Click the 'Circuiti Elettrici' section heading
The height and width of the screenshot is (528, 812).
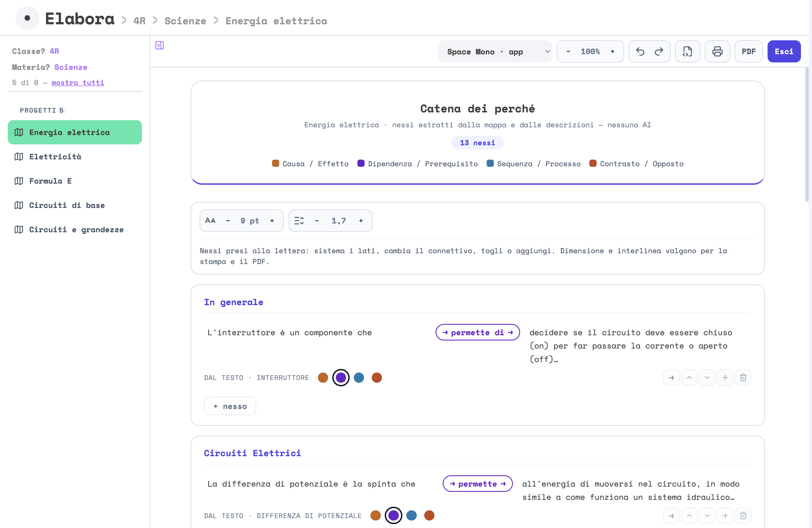coord(252,453)
